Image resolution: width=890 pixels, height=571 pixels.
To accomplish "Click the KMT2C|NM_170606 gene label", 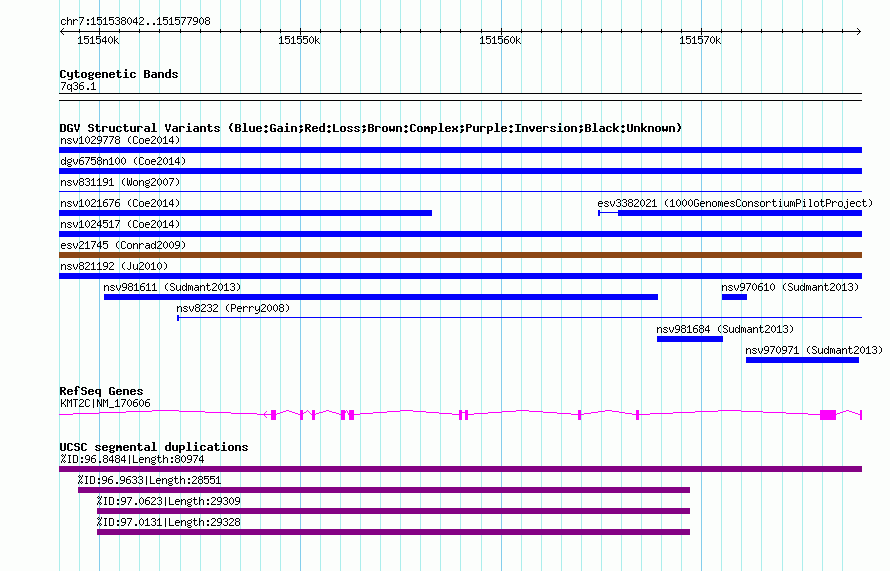I will tap(106, 404).
